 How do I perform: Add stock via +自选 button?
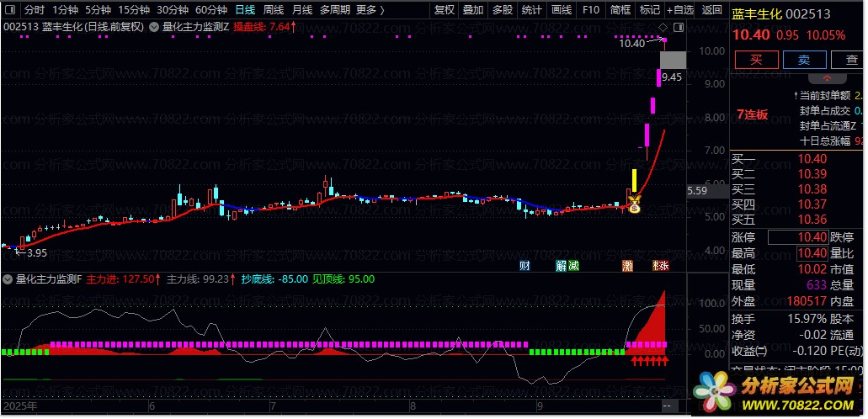point(679,10)
